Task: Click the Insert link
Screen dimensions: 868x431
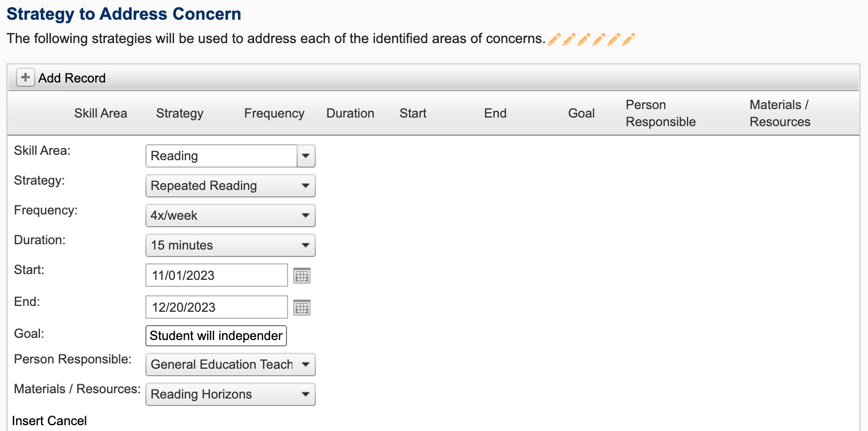Action: [28, 421]
